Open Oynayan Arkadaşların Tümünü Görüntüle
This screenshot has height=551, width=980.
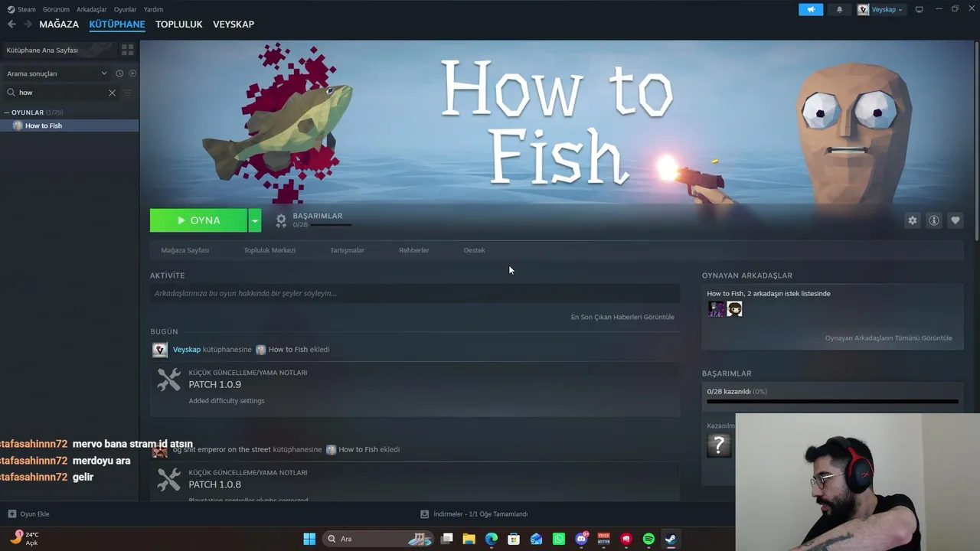click(x=888, y=338)
